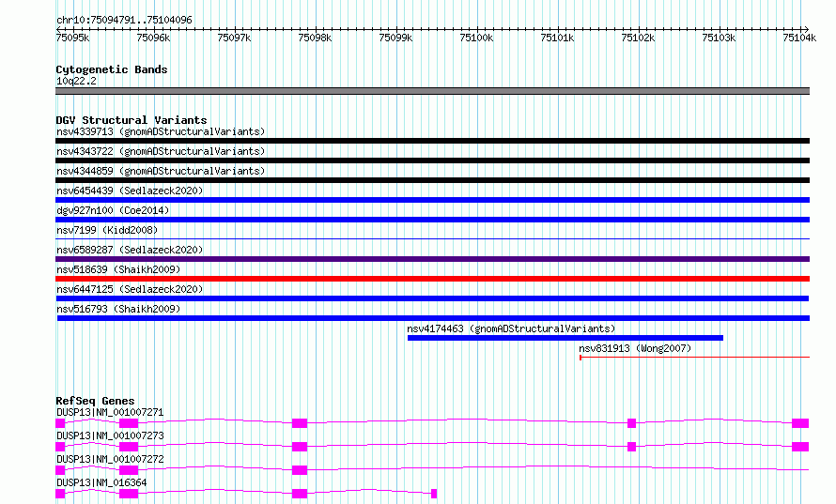Click the 75104k ruler tick label

[x=799, y=38]
